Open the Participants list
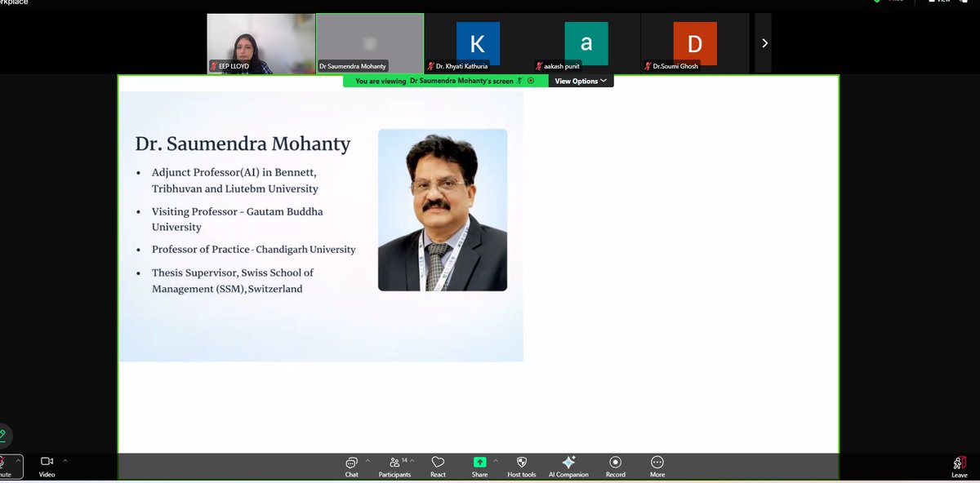This screenshot has width=980, height=483. (x=395, y=467)
